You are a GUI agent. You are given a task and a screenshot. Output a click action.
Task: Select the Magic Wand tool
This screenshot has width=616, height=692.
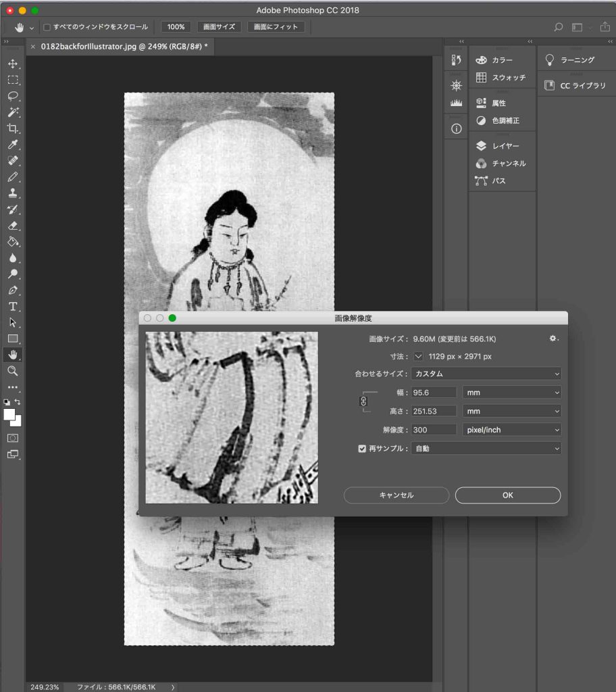click(x=13, y=112)
